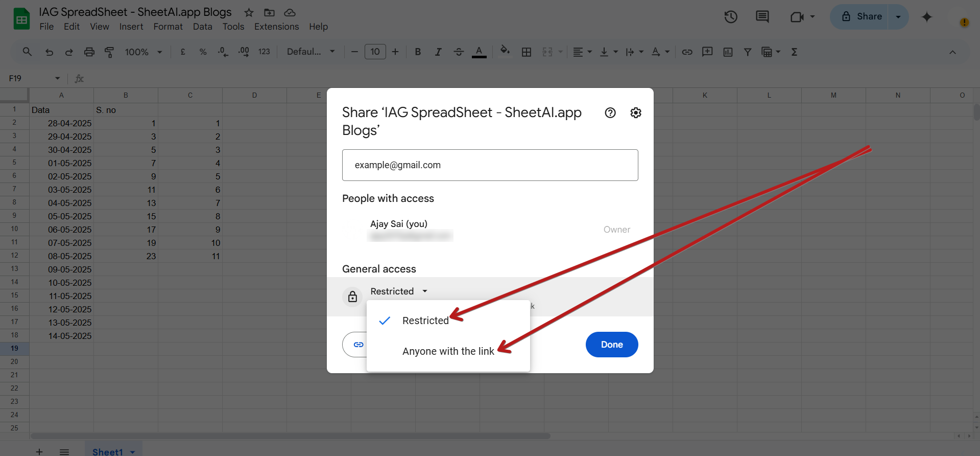Click the Share button
This screenshot has height=456, width=980.
point(860,17)
